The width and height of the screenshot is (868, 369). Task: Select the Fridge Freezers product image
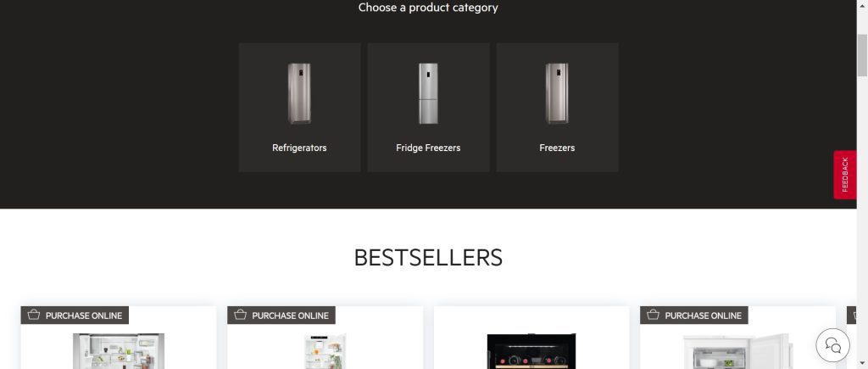[x=428, y=93]
